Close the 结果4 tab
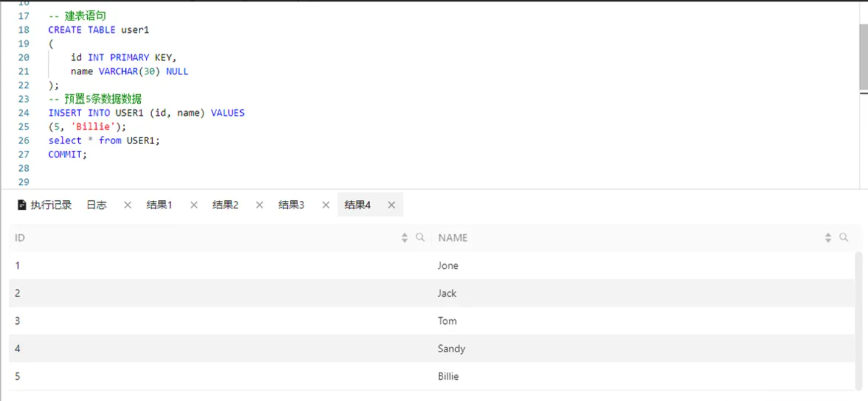This screenshot has height=401, width=868. pos(392,205)
